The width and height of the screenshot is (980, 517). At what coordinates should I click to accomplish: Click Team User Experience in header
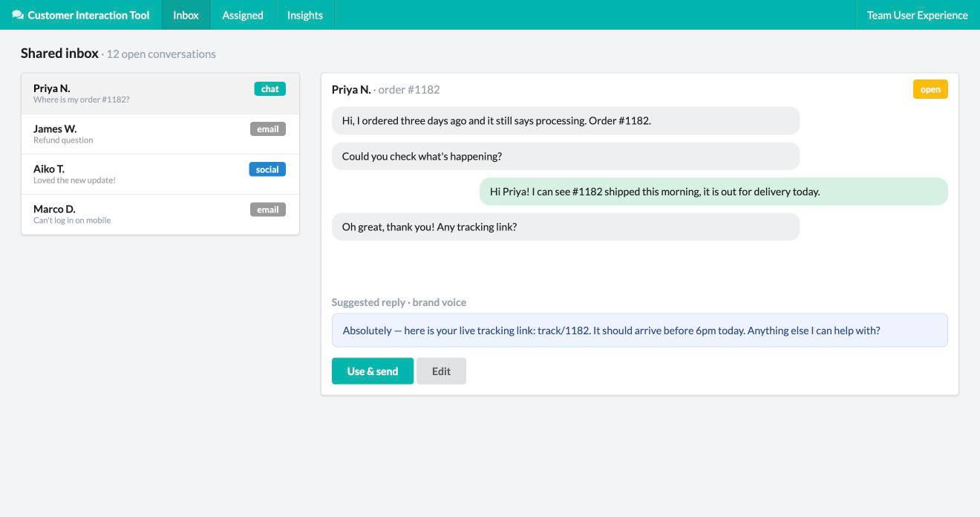pyautogui.click(x=918, y=15)
